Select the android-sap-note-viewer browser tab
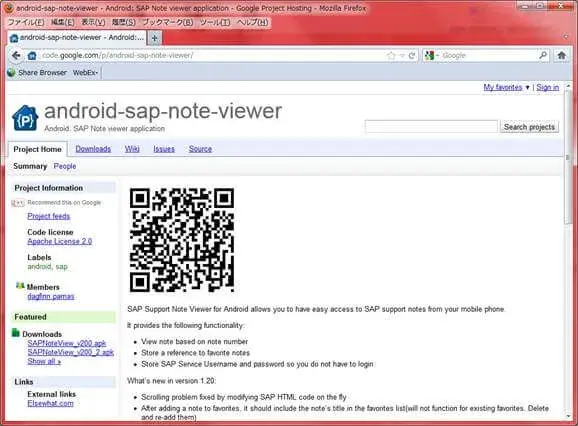Screen dimensions: 578x426 [77, 38]
